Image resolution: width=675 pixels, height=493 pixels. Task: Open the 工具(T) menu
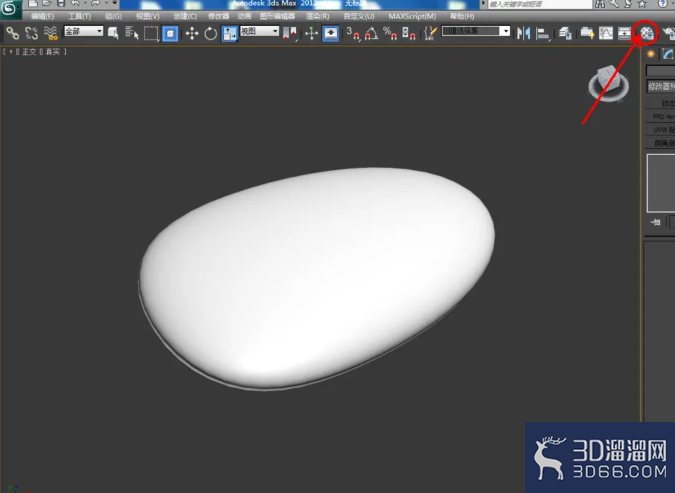coord(80,16)
